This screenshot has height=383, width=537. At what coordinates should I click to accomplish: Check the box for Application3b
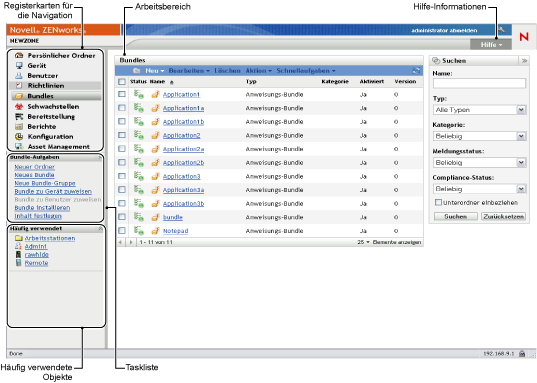(122, 203)
